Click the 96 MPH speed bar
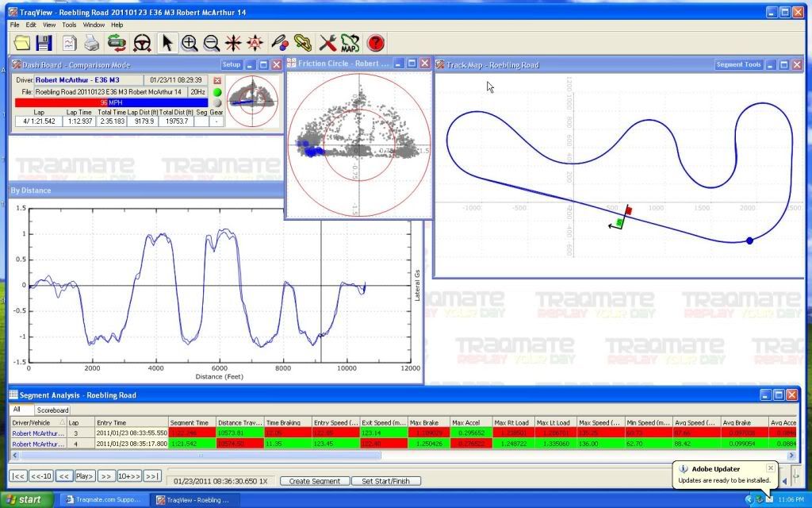 pyautogui.click(x=111, y=102)
